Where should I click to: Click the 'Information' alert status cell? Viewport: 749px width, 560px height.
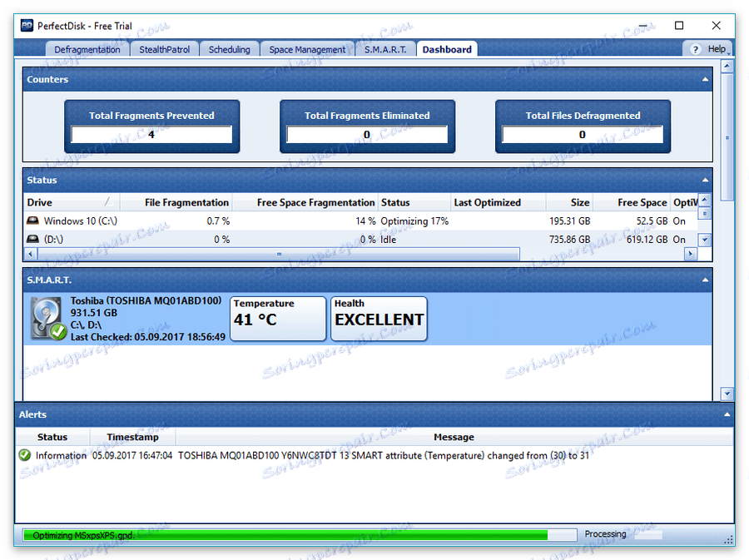[x=61, y=455]
